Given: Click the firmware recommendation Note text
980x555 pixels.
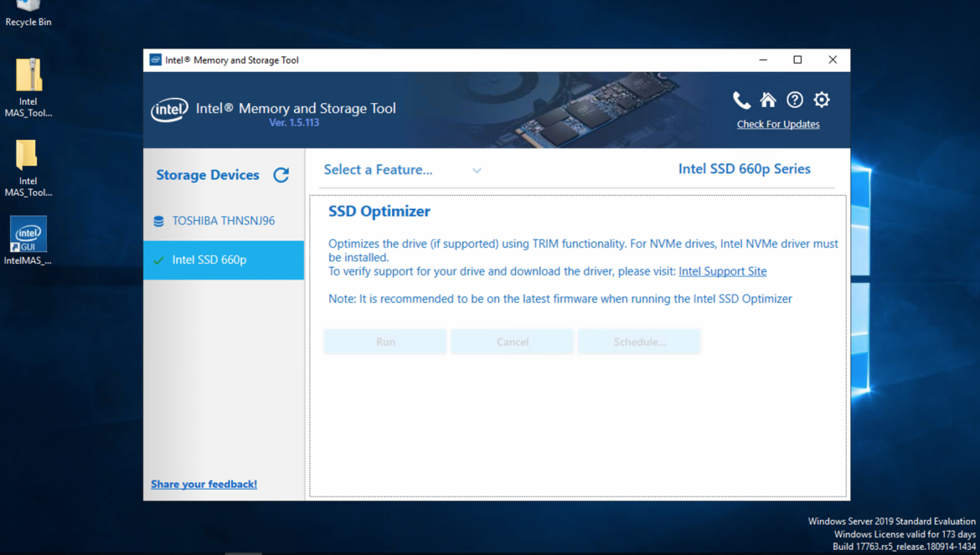Looking at the screenshot, I should [x=560, y=299].
